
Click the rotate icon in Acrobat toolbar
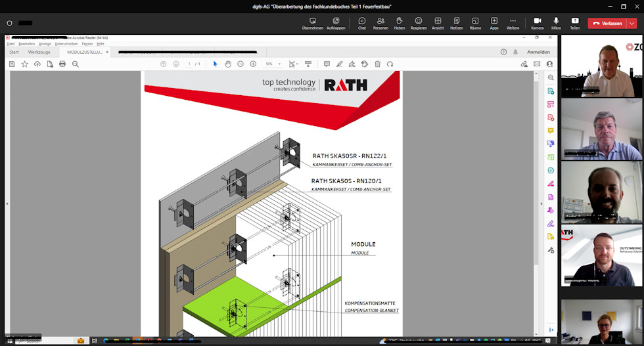390,64
